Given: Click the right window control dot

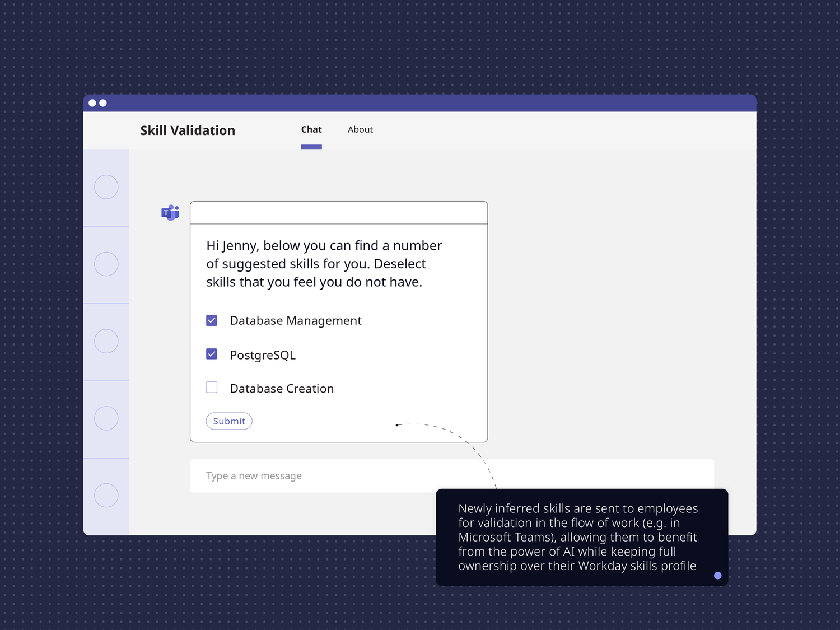Looking at the screenshot, I should [x=103, y=102].
